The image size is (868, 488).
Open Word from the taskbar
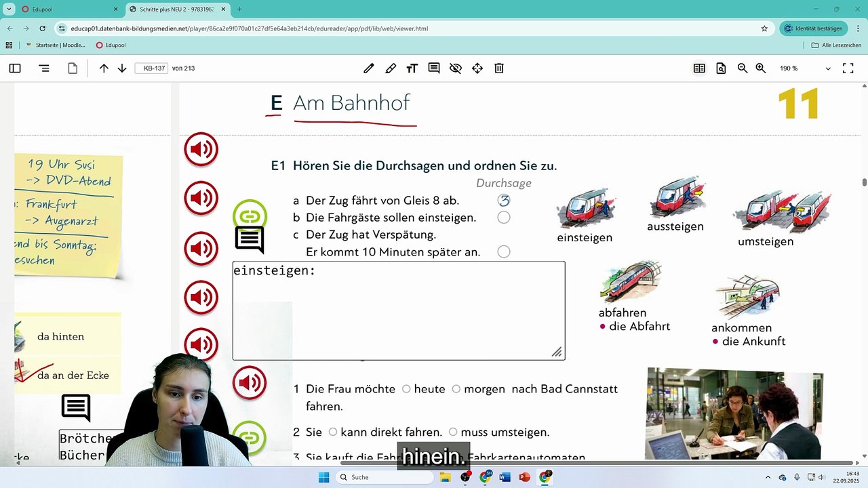(x=505, y=477)
